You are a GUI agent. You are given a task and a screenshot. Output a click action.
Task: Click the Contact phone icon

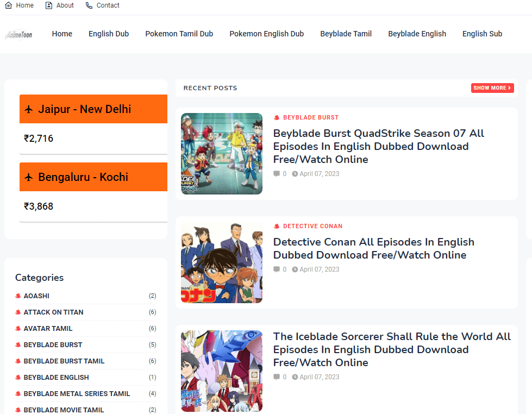pyautogui.click(x=89, y=5)
